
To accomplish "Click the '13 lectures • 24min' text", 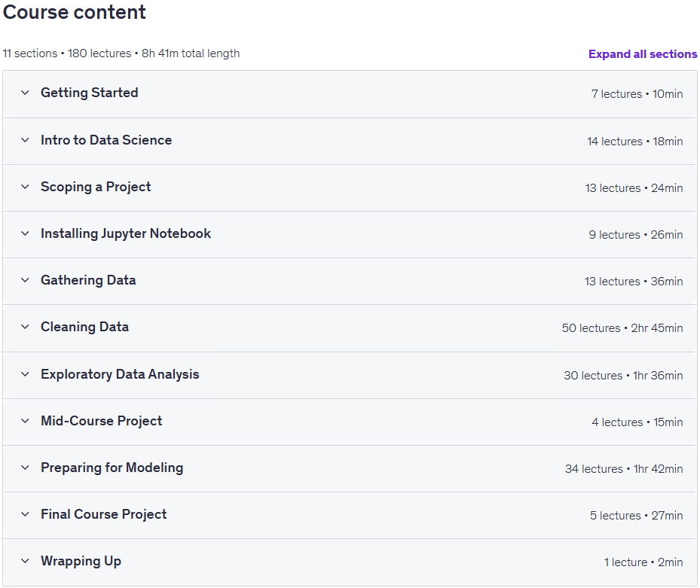I will tap(634, 188).
